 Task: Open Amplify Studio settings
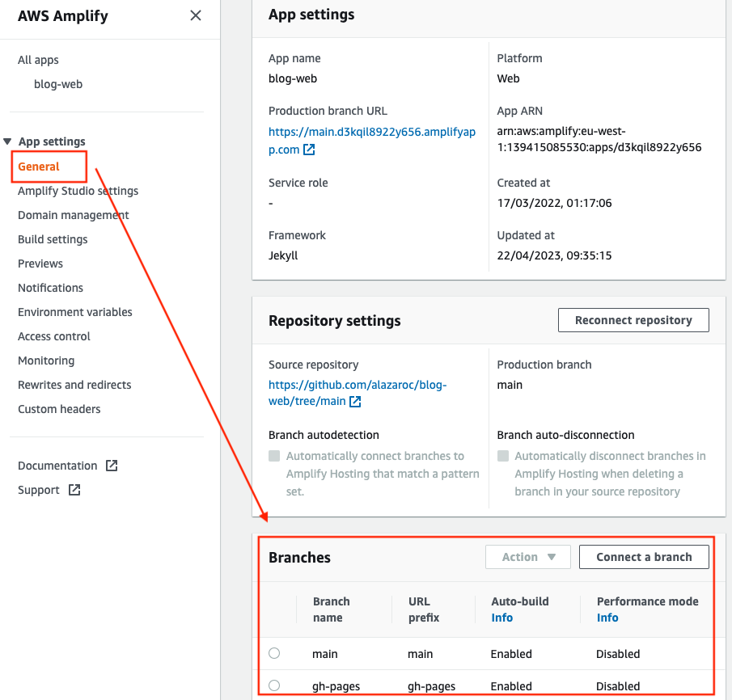tap(78, 191)
